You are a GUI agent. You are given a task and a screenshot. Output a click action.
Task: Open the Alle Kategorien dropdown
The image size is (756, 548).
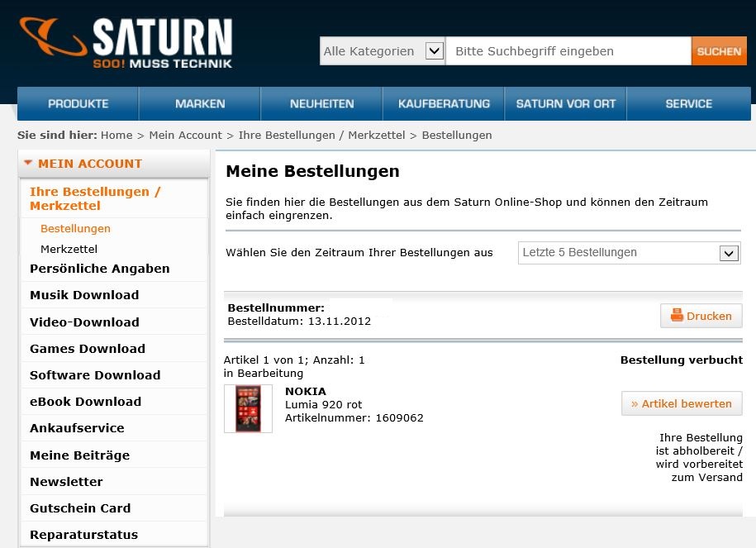(x=382, y=50)
